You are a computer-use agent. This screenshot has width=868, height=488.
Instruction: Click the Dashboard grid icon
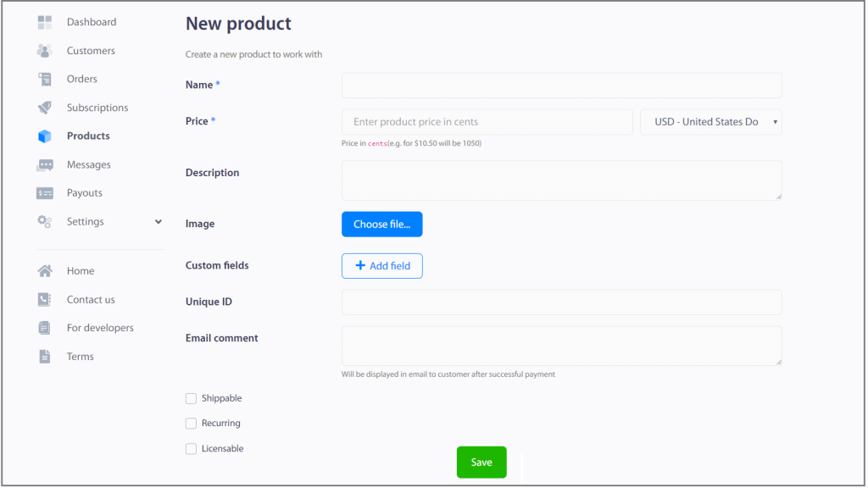tap(45, 22)
